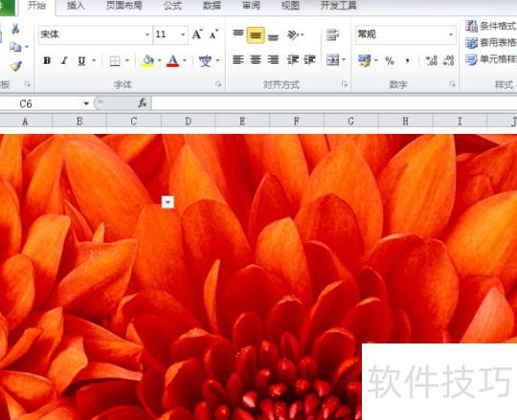The image size is (517, 420).
Task: Select column H header
Action: [x=405, y=122]
